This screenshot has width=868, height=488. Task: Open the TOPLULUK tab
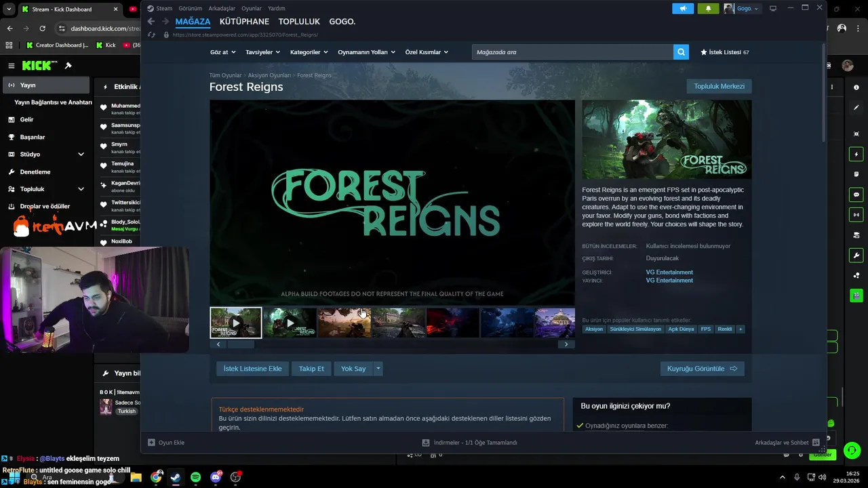299,22
